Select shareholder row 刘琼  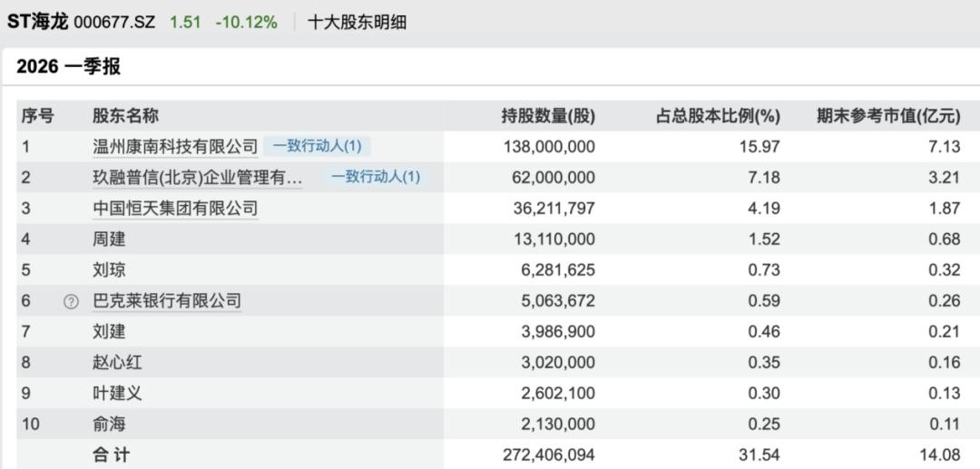pyautogui.click(x=498, y=269)
